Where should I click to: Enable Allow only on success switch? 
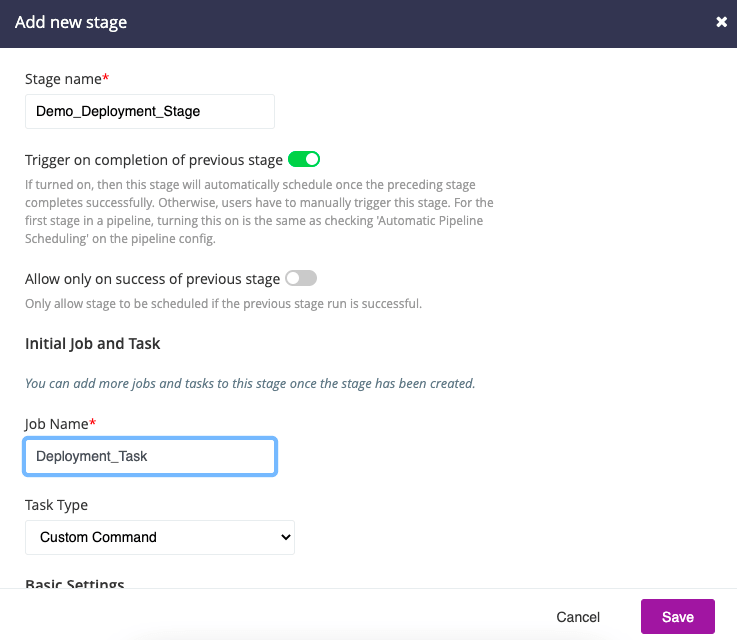click(301, 279)
